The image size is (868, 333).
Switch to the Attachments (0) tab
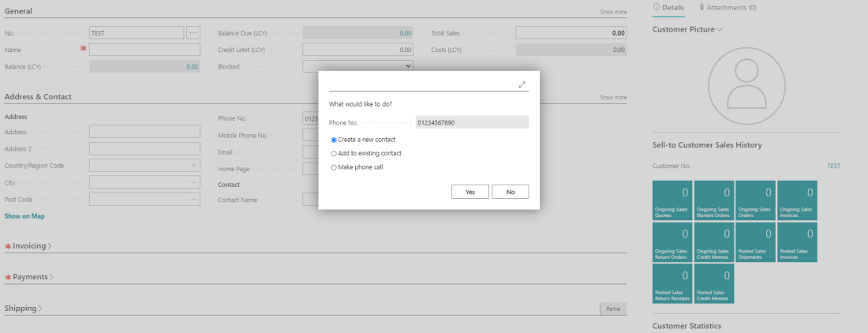pyautogui.click(x=728, y=7)
